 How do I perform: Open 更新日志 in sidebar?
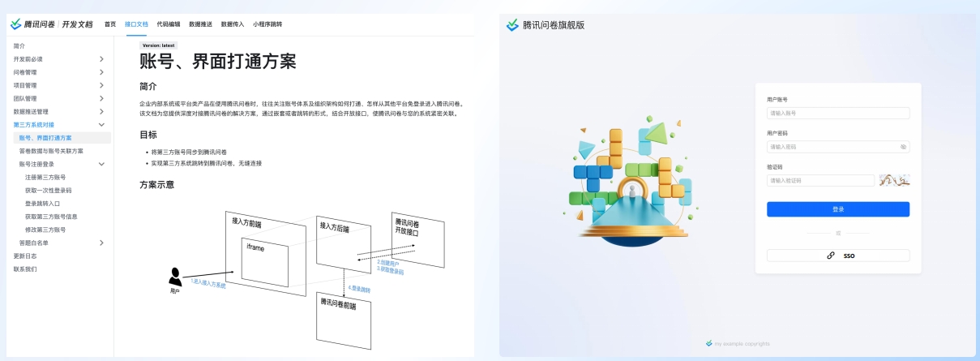pyautogui.click(x=25, y=256)
